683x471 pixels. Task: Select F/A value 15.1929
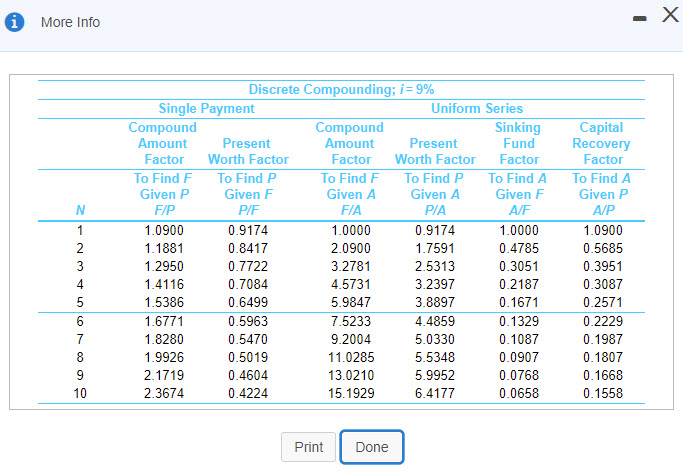(351, 393)
